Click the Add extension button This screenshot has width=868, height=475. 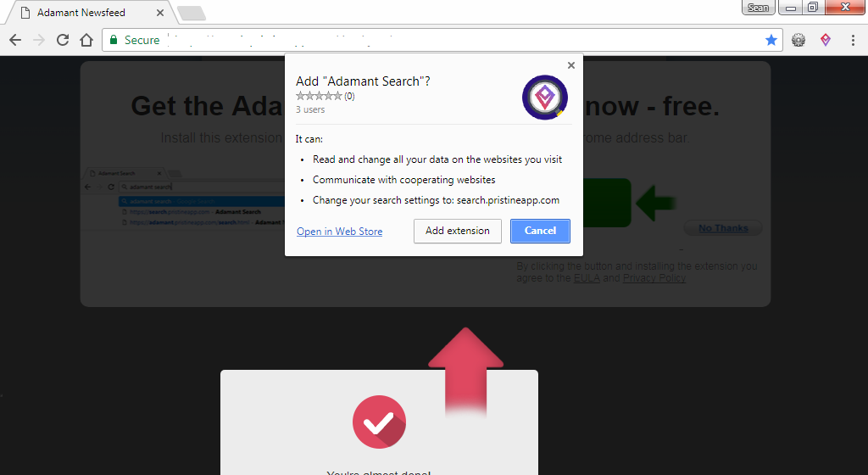[x=457, y=231]
